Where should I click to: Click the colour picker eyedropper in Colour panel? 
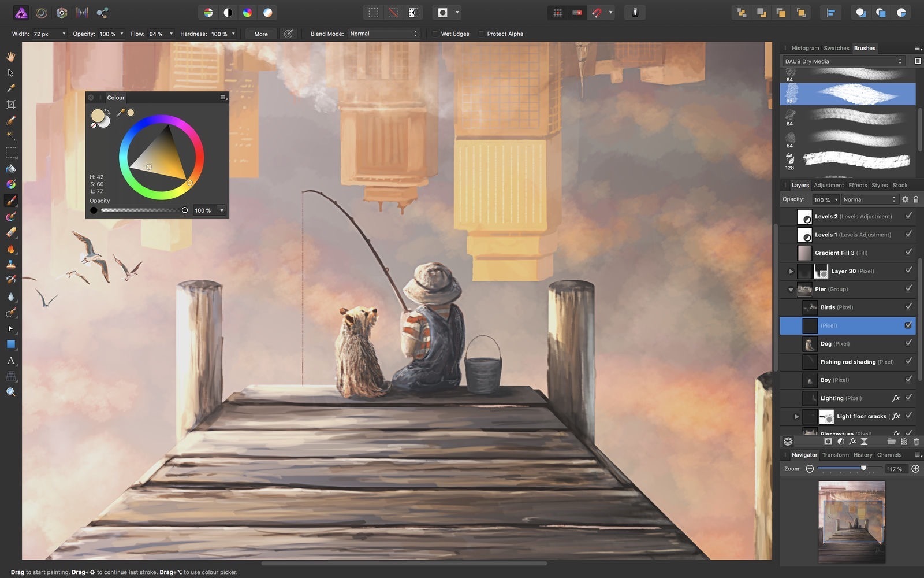coord(121,113)
